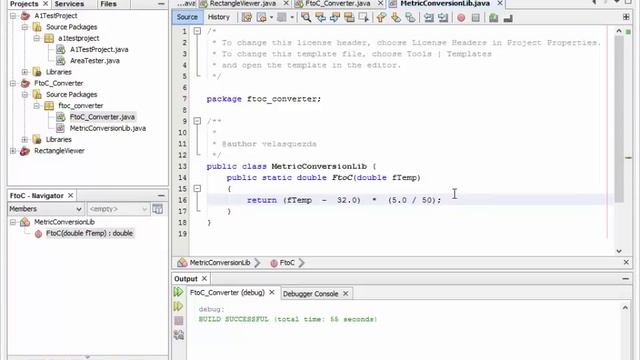Toggle Rectangular Selection mode

pos(363,18)
